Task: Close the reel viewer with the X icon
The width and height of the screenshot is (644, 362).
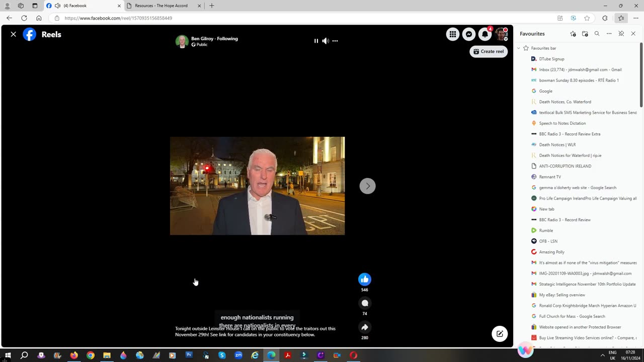Action: pyautogui.click(x=14, y=34)
